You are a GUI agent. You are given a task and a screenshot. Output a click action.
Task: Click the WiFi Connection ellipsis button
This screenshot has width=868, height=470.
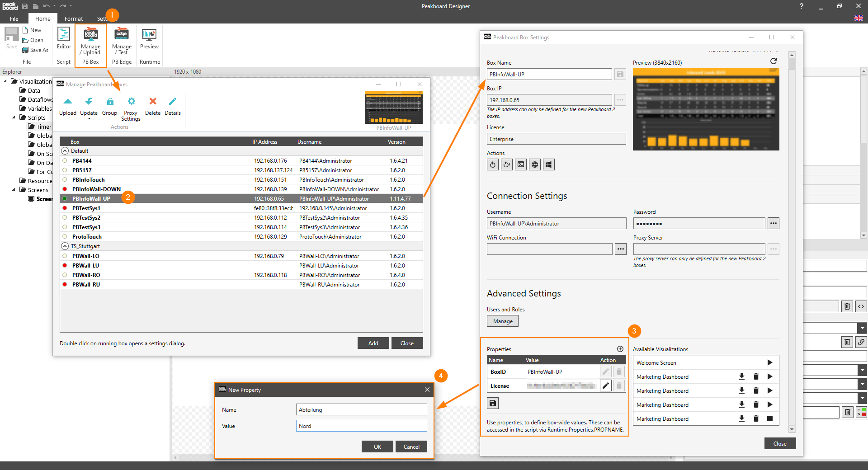tap(621, 249)
